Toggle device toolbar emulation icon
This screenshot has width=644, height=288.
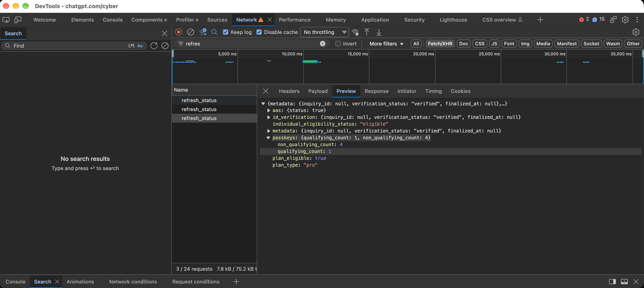click(18, 19)
